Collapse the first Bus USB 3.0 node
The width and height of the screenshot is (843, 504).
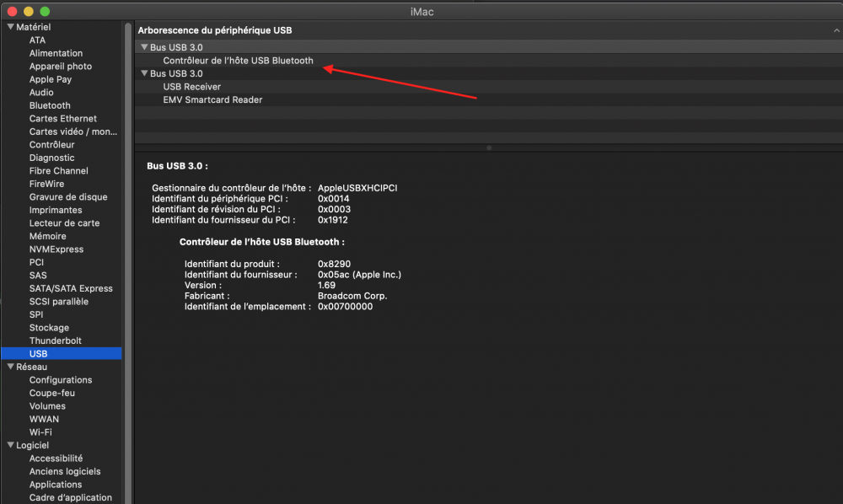(x=145, y=48)
